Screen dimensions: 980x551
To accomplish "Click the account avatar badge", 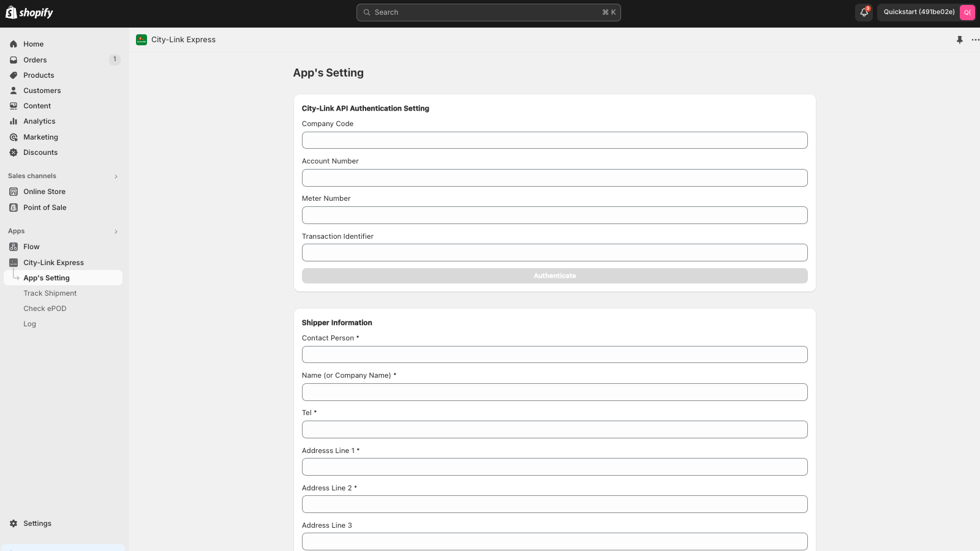I will point(967,12).
